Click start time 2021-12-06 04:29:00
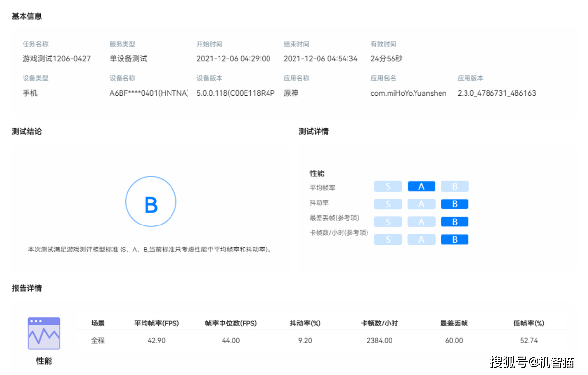 pyautogui.click(x=233, y=58)
